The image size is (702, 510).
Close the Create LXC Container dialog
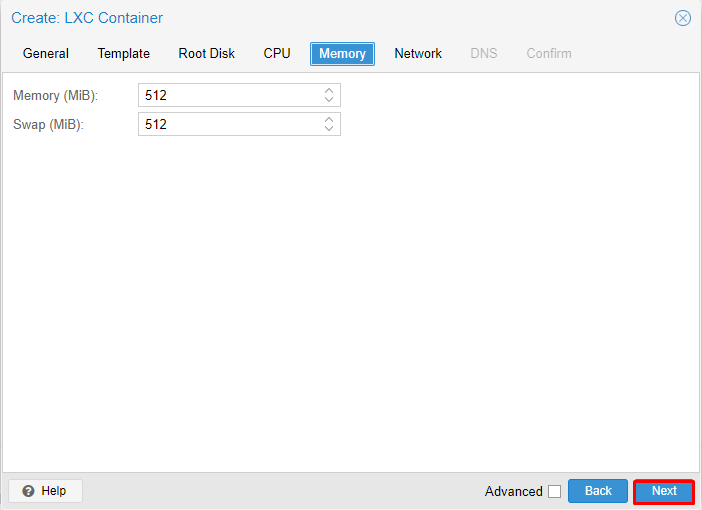[x=682, y=18]
